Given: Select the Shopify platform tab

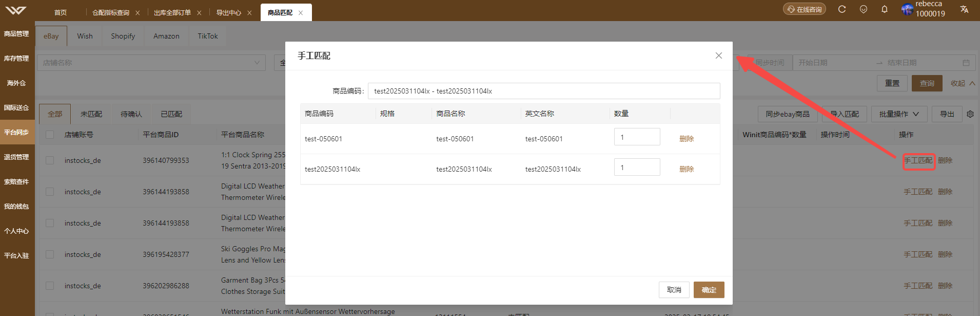Looking at the screenshot, I should [x=123, y=36].
